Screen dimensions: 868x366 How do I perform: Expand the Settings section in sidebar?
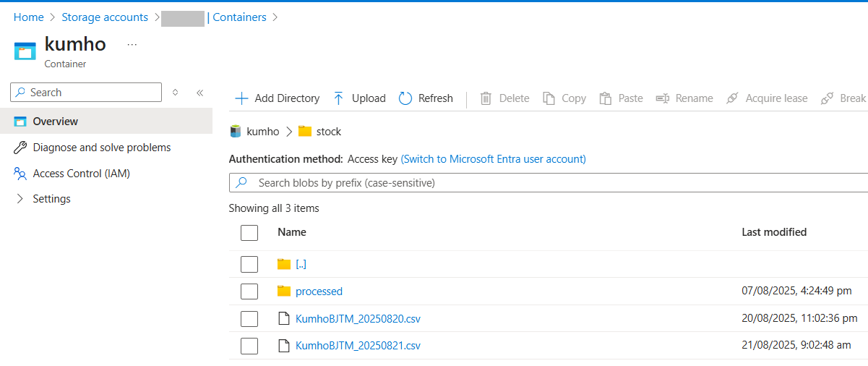(20, 199)
